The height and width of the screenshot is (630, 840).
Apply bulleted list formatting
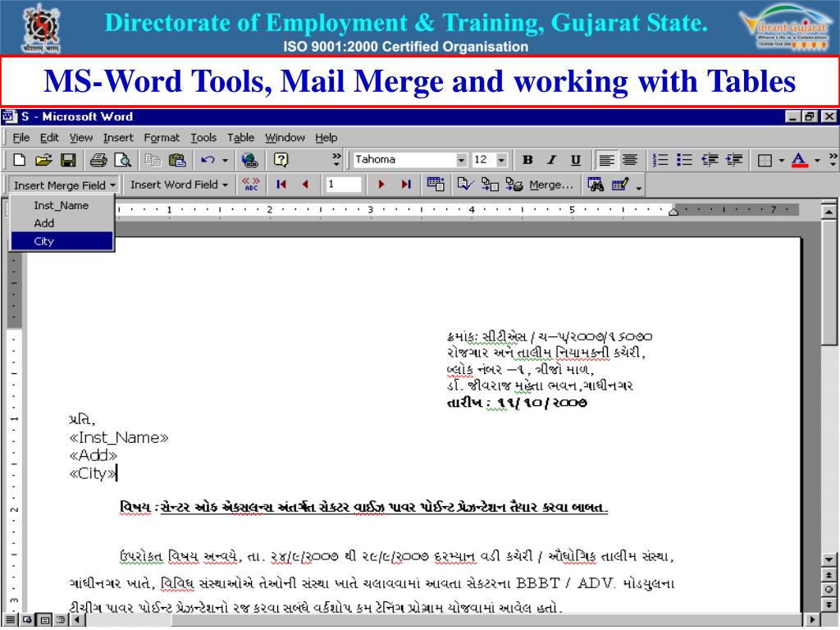pyautogui.click(x=684, y=160)
